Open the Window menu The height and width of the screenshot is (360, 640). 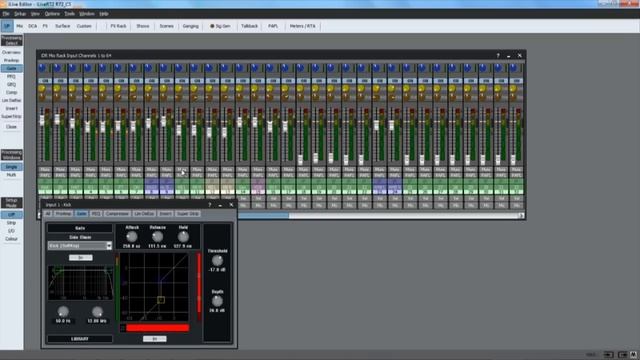87,14
